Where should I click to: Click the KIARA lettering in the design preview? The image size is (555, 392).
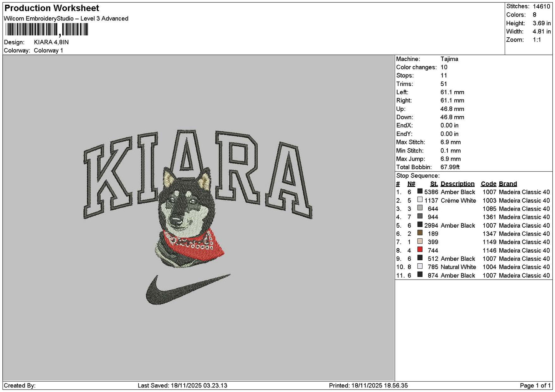197,174
